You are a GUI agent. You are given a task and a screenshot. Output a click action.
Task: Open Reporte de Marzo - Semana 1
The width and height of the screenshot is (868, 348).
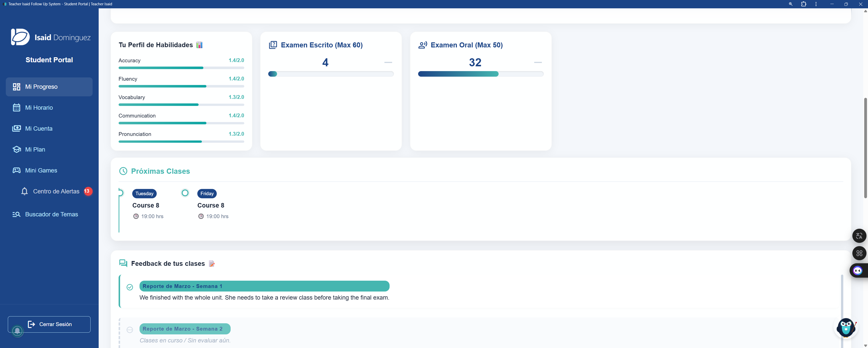264,286
